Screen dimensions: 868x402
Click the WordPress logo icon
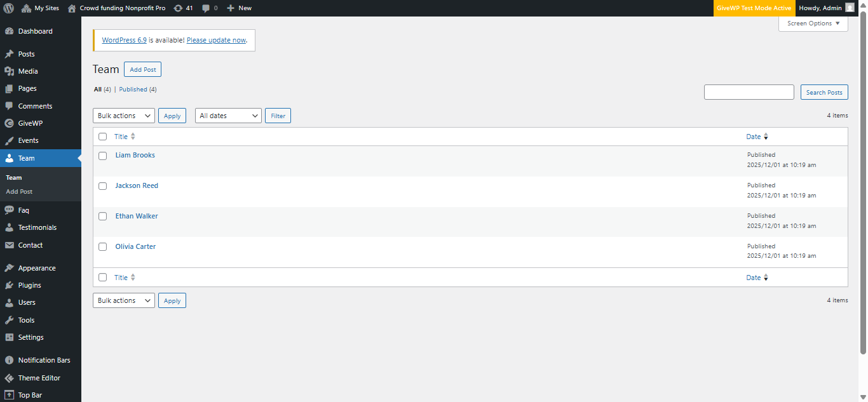[8, 8]
